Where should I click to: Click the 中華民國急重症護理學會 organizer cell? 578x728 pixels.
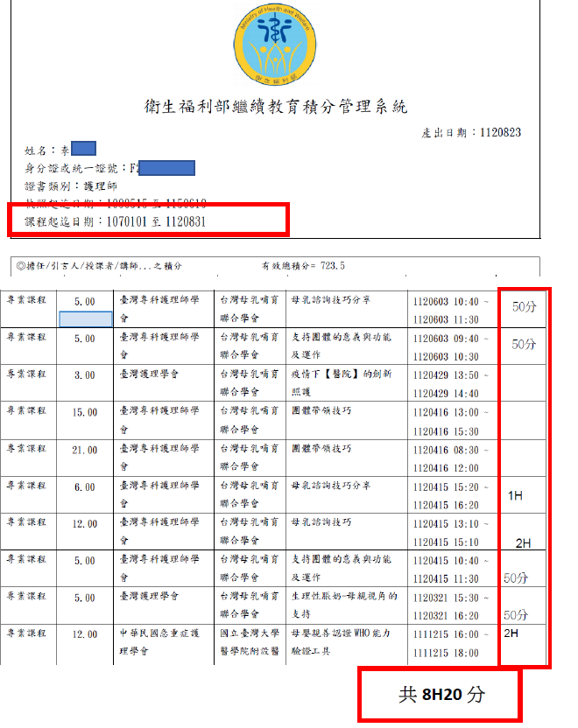tap(161, 641)
